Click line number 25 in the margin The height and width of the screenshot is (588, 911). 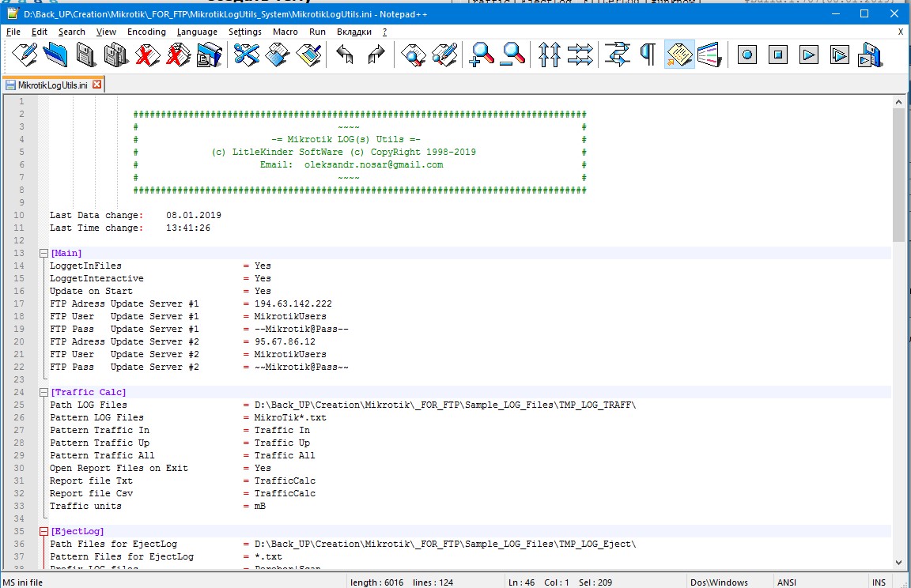tap(19, 405)
